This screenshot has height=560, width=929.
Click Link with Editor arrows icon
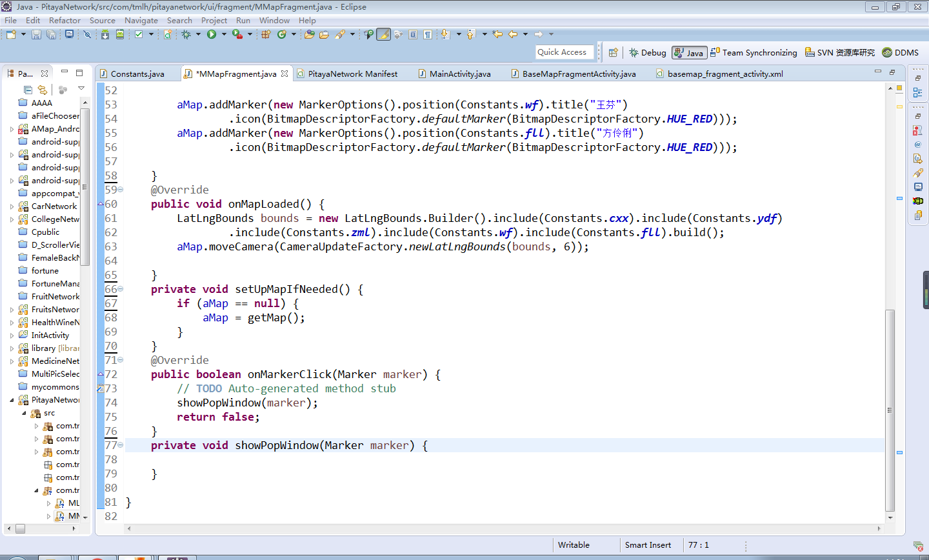[43, 90]
